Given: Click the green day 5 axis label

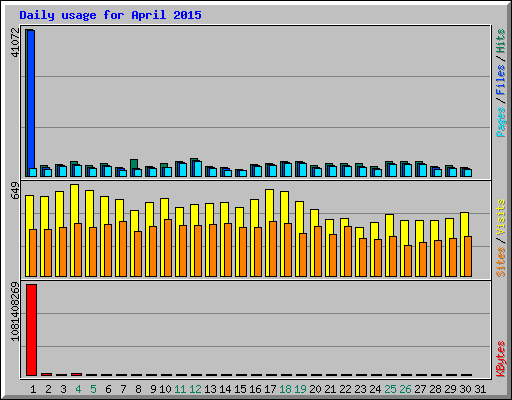Looking at the screenshot, I should (x=93, y=389).
